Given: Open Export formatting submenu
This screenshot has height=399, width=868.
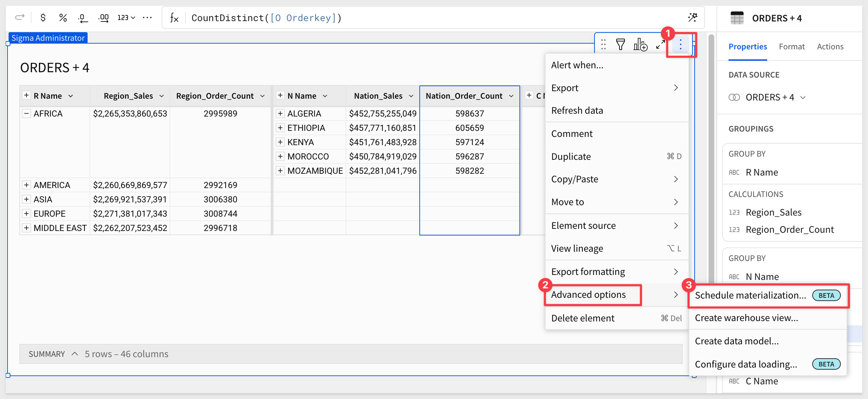Looking at the screenshot, I should (617, 271).
